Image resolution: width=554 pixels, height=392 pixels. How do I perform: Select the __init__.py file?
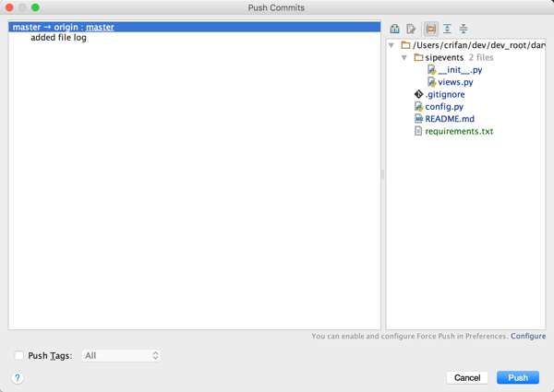[x=460, y=70]
